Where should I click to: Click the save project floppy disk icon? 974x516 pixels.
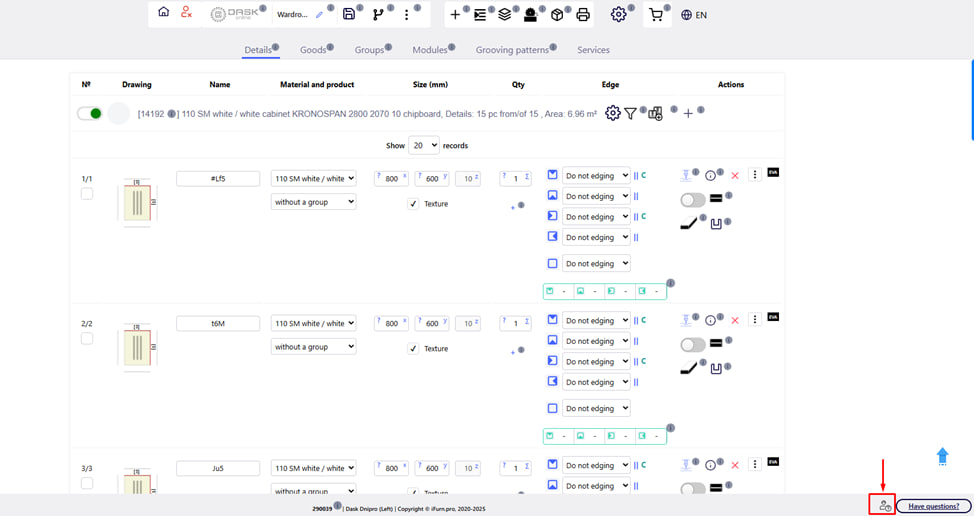click(x=348, y=14)
